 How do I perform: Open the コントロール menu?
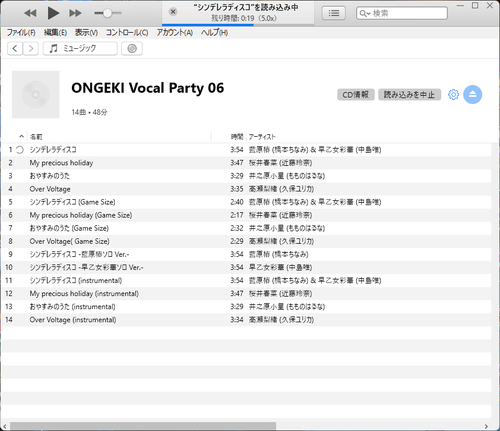pyautogui.click(x=127, y=33)
